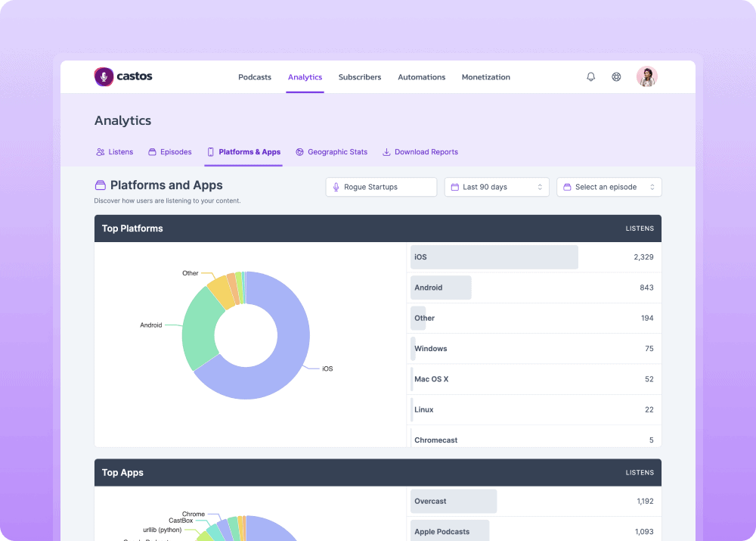Select the Windows platform row
The height and width of the screenshot is (541, 756).
pyautogui.click(x=534, y=349)
